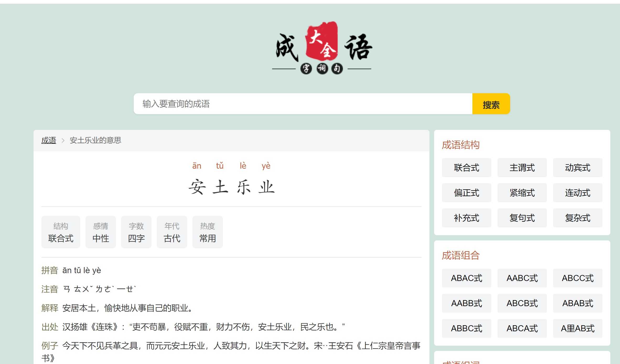Click the 例子 example sentence text

[x=231, y=352]
